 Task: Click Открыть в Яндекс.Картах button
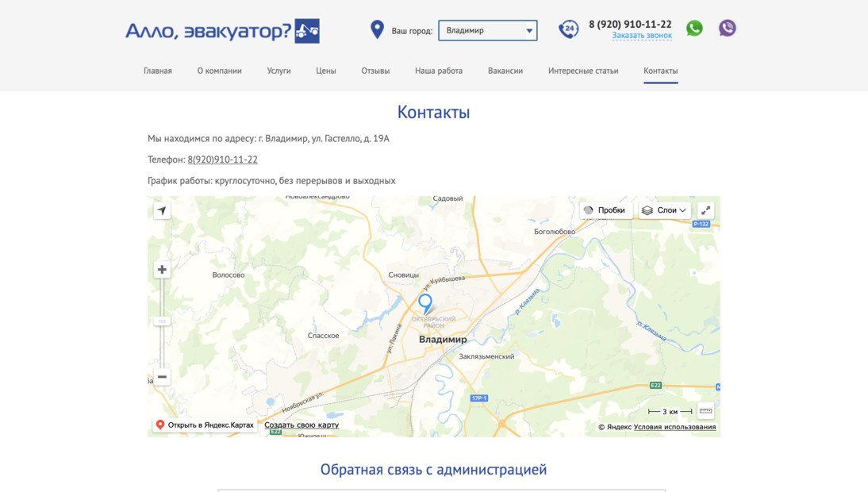coord(205,425)
